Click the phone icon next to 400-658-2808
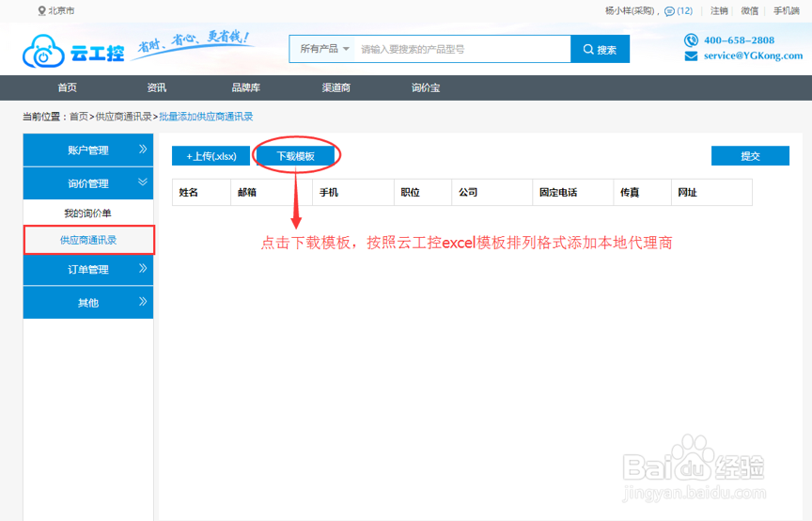Image resolution: width=812 pixels, height=521 pixels. point(691,39)
